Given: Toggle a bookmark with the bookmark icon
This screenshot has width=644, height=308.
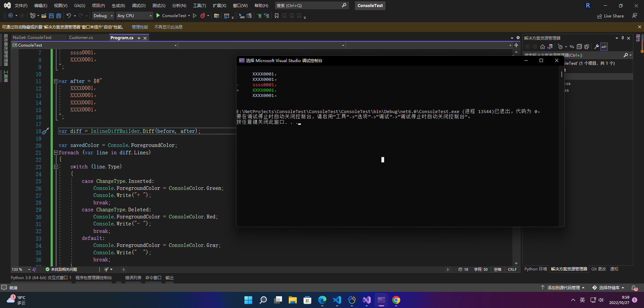Looking at the screenshot, I should click(x=277, y=16).
